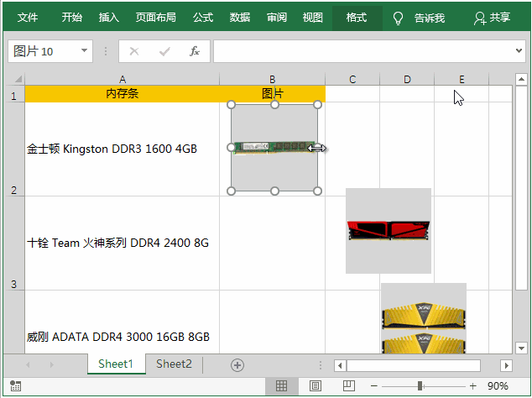This screenshot has width=532, height=398.
Task: Click cell 十铨 Team 火神系列 DDR4 2400 8G
Action: pos(123,244)
